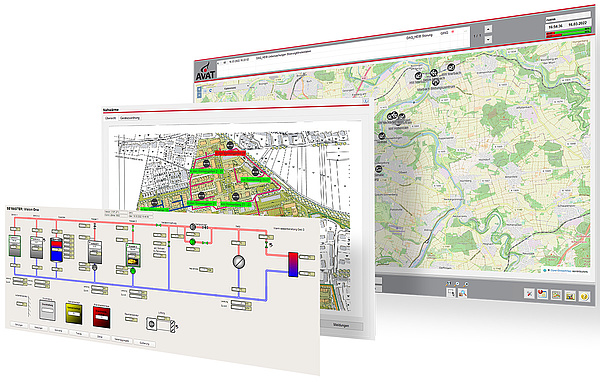Viewport: 600px width, 382px height.
Task: Select the red-blue heat exchanger symbol
Action: [293, 264]
